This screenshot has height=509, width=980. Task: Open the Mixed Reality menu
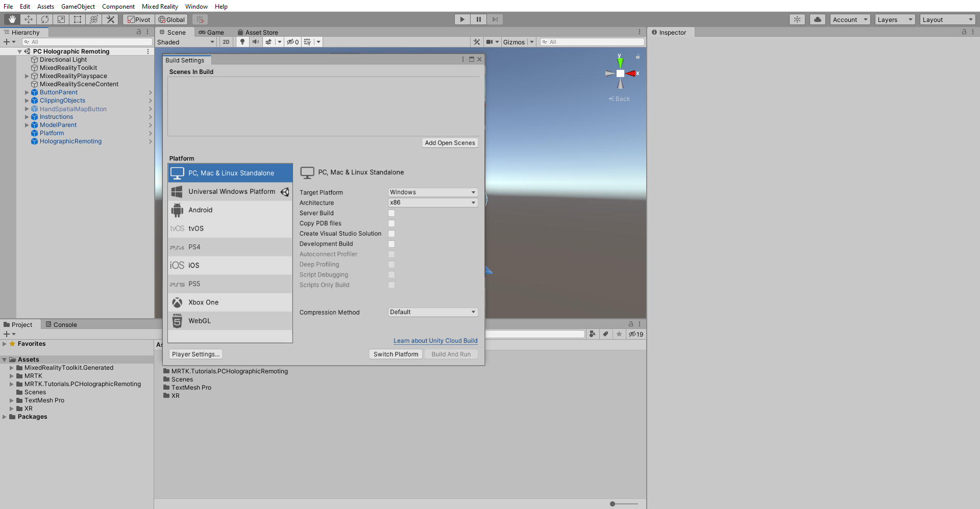point(160,6)
